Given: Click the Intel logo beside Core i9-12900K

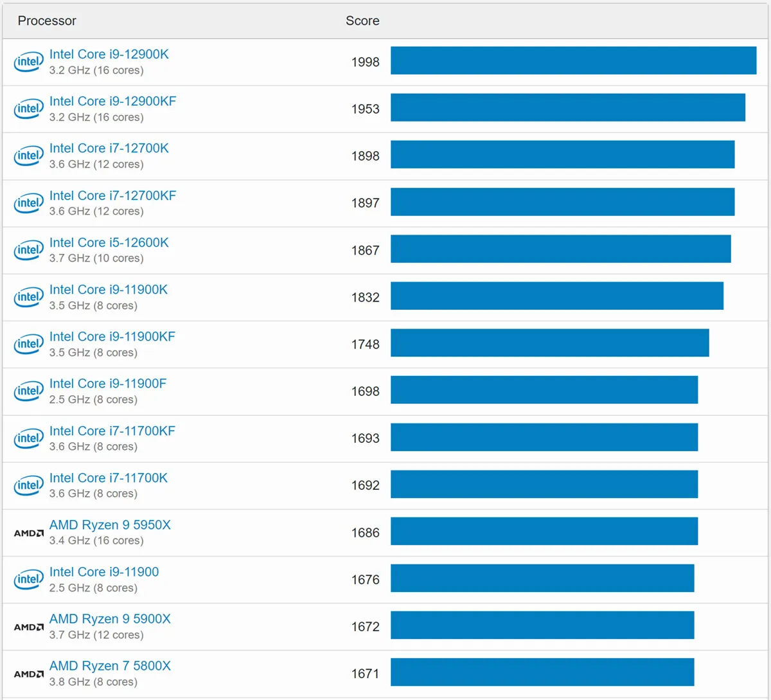Looking at the screenshot, I should 28,62.
